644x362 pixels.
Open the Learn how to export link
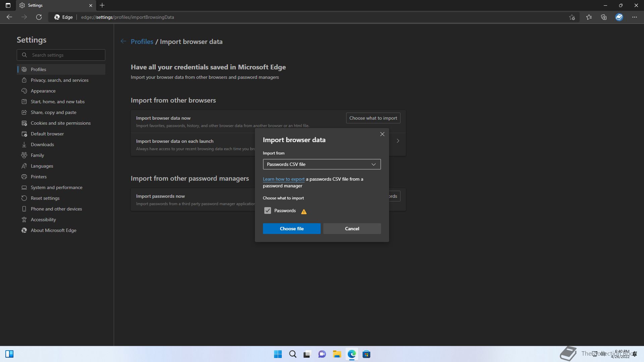[283, 179]
